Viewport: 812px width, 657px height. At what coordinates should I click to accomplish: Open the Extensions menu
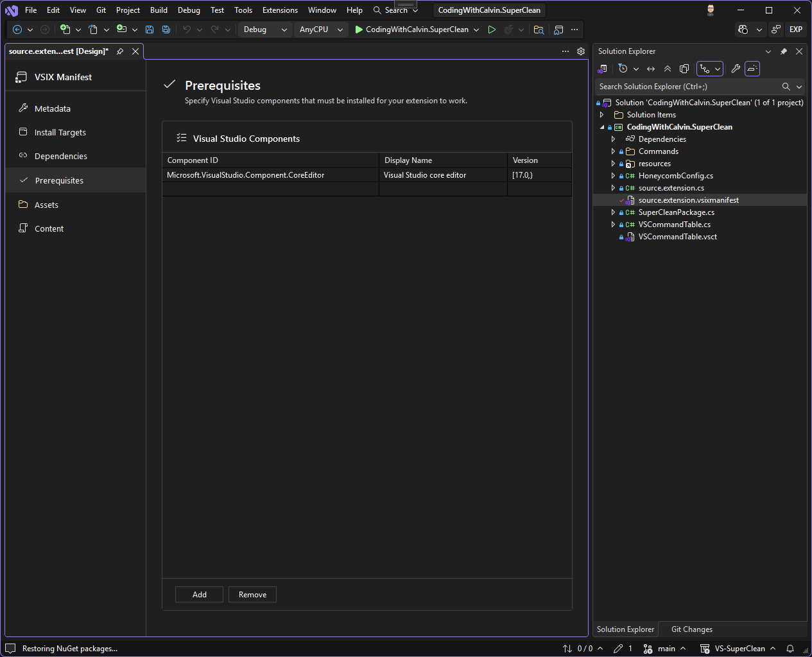point(280,10)
